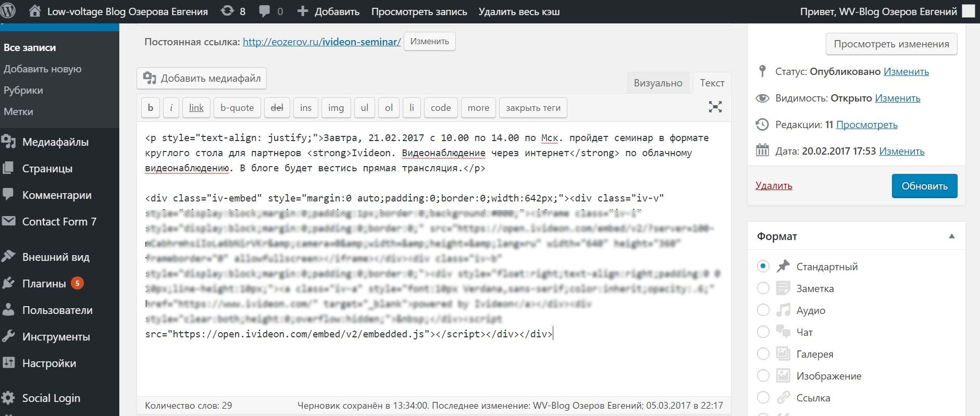Click the img quicktag button
This screenshot has height=416, width=980.
coord(336,107)
